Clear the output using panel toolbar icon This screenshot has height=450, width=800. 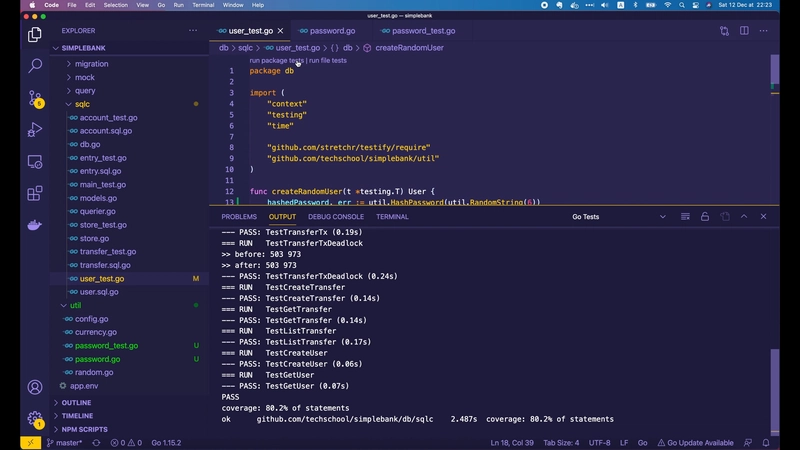pos(685,217)
